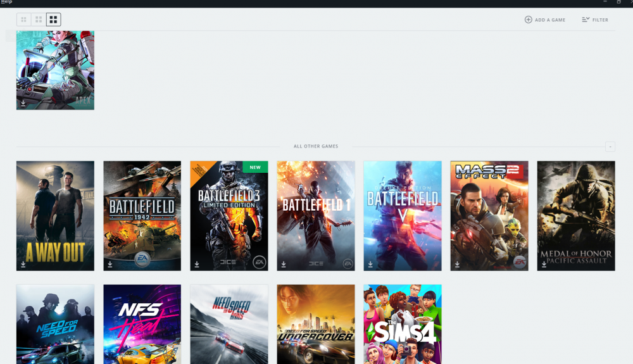Select the Battlefield 1942 game tile
The image size is (633, 364).
pos(142,216)
